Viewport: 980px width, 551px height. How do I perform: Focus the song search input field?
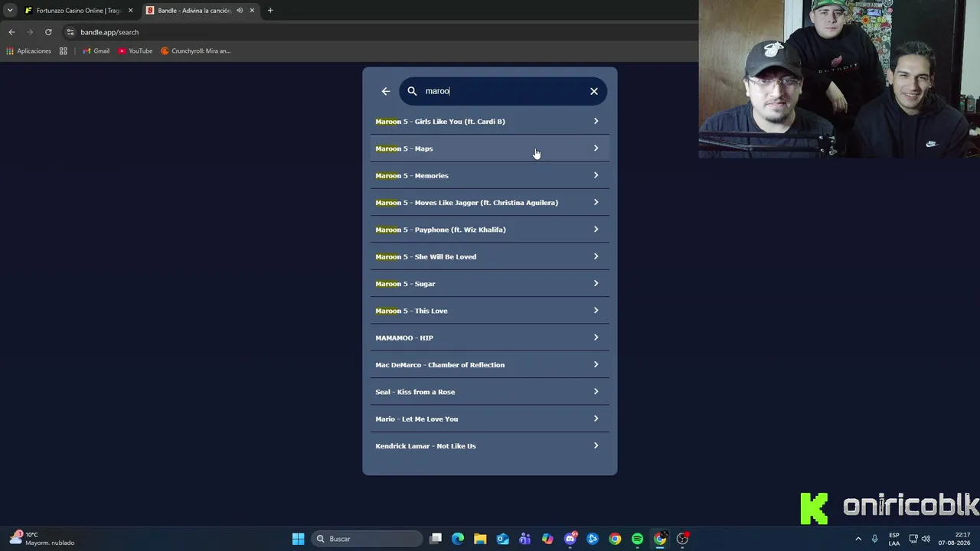pos(503,91)
